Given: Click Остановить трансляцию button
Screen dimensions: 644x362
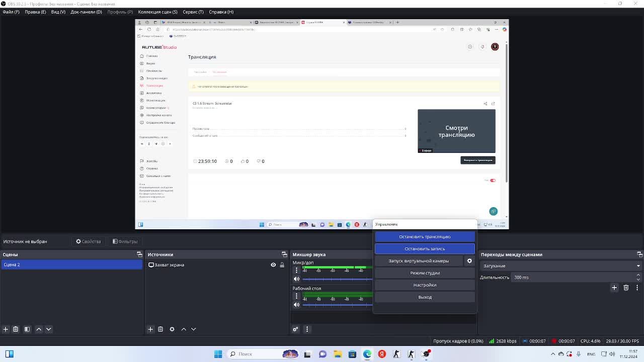Looking at the screenshot, I should 425,237.
